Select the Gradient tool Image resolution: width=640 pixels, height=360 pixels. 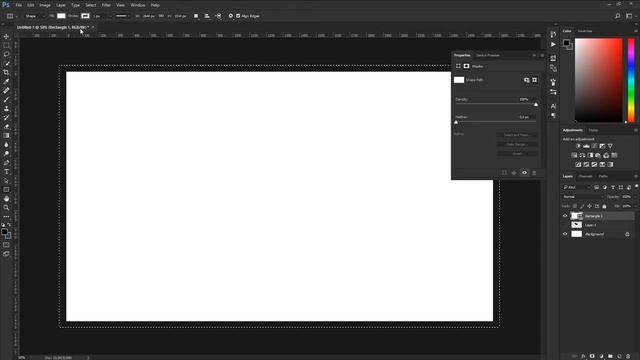6,136
